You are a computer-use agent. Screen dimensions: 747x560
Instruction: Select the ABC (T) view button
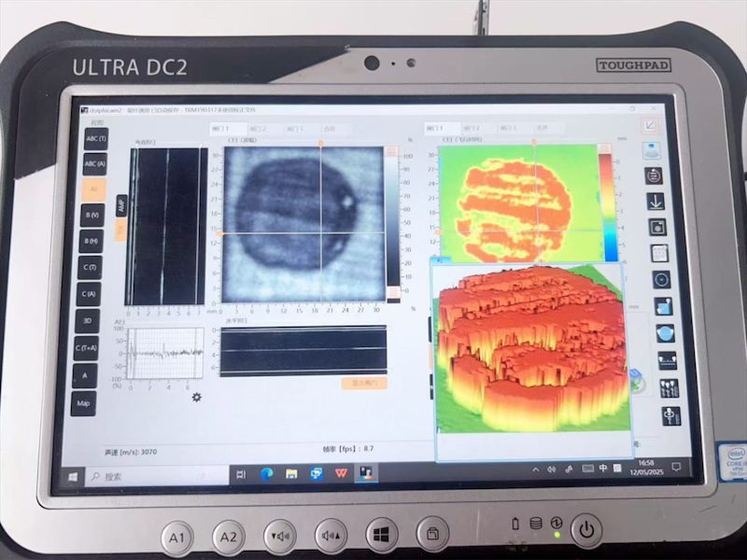(96, 139)
